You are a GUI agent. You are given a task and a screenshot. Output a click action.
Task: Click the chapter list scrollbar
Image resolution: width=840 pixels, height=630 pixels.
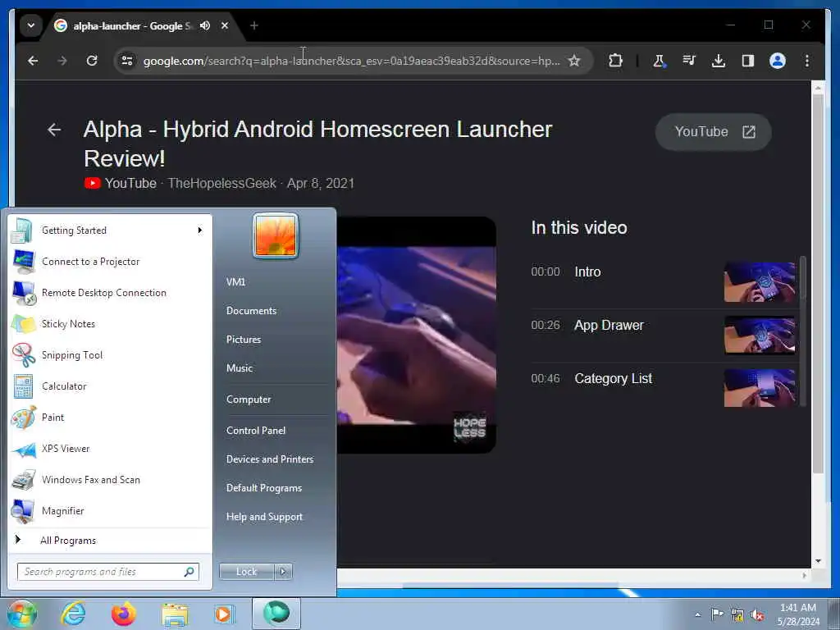click(802, 277)
